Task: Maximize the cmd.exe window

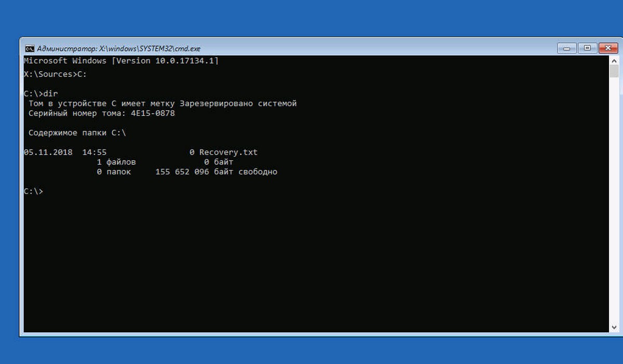Action: coord(588,48)
